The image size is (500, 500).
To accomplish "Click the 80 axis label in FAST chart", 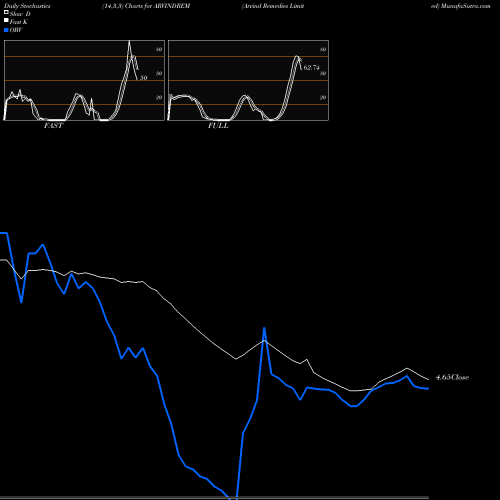I will pos(159,49).
